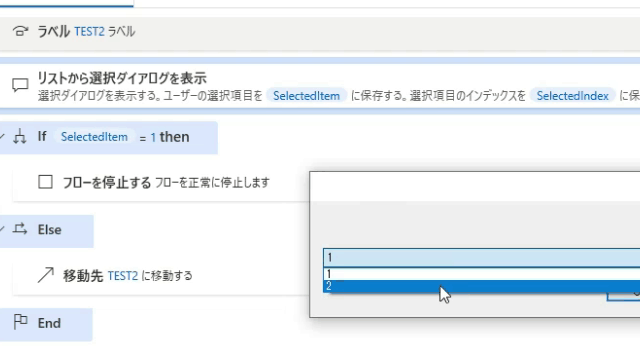Collapse the If block chevron
Viewport: 640px width, 360px height.
[2, 136]
